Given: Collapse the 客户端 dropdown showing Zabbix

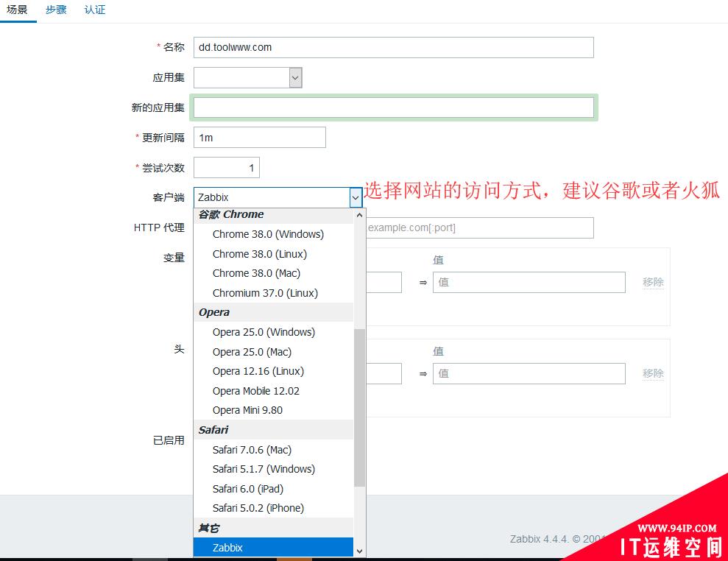Looking at the screenshot, I should pyautogui.click(x=278, y=197).
